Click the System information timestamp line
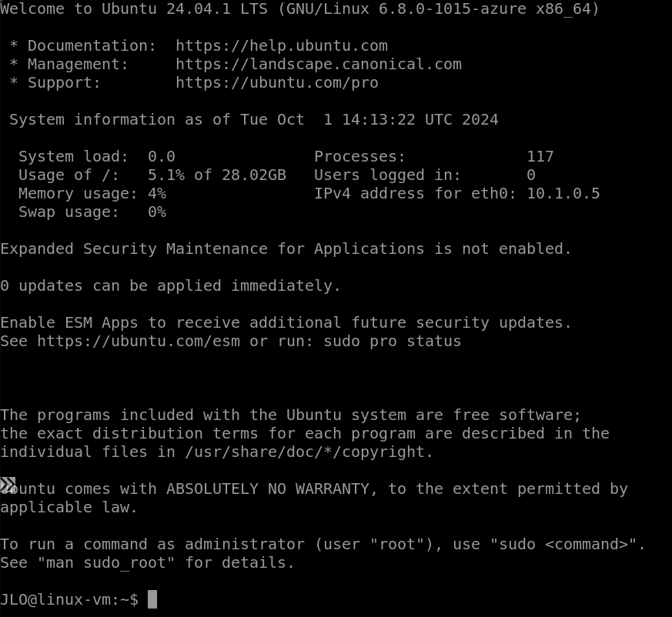This screenshot has width=672, height=617. click(254, 120)
